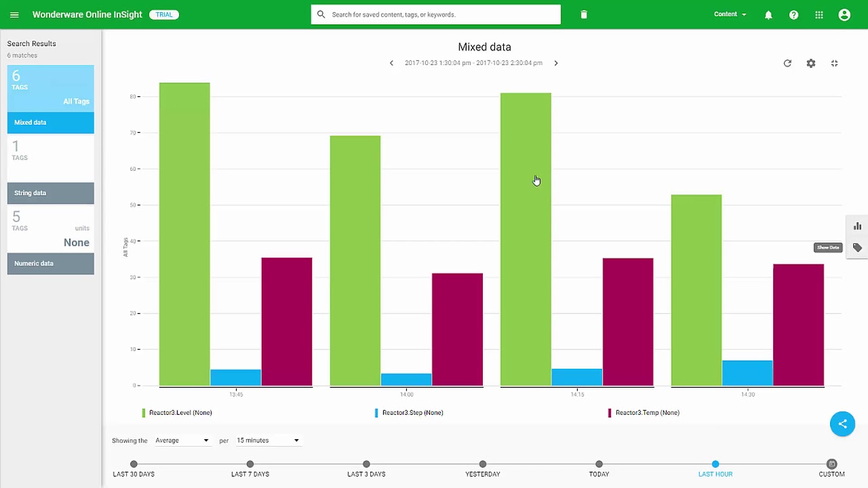The width and height of the screenshot is (868, 488).
Task: Open the user account profile icon
Action: (844, 15)
